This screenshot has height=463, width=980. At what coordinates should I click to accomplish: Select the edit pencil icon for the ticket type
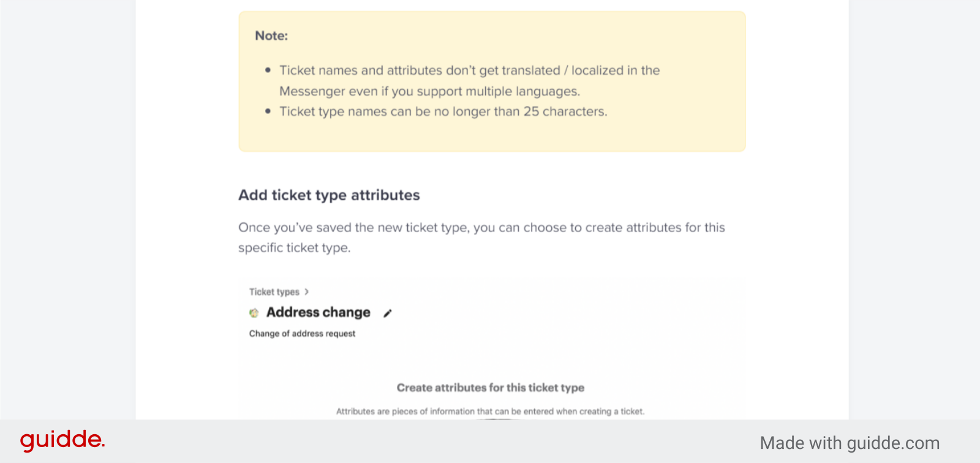[388, 313]
